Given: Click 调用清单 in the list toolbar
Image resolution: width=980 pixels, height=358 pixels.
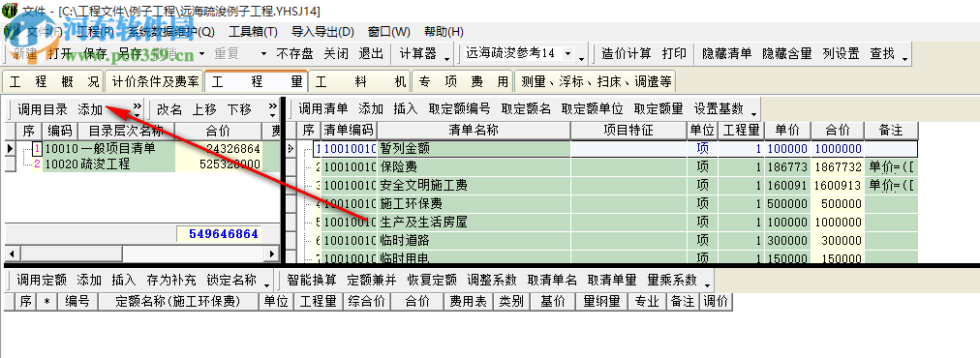Looking at the screenshot, I should click(x=322, y=108).
